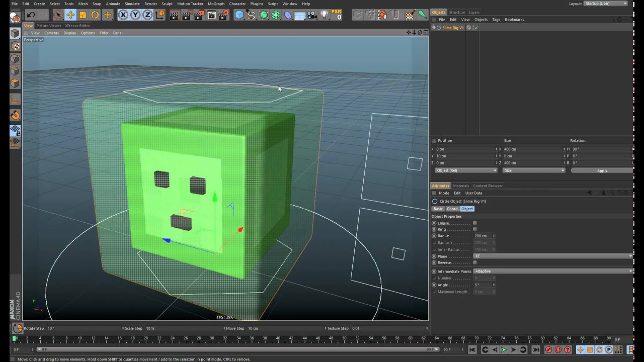This screenshot has height=362, width=644.
Task: Activate the Scale tool in top toolbar
Action: [x=83, y=15]
